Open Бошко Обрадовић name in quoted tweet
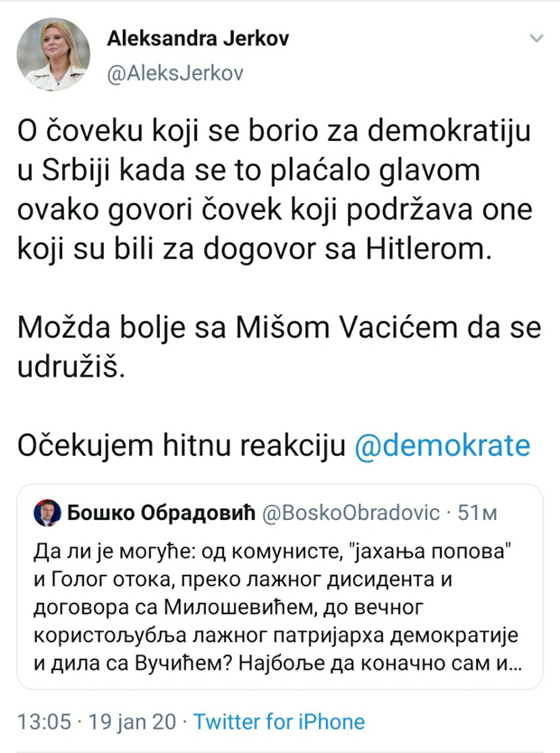This screenshot has height=753, width=560. (x=162, y=514)
